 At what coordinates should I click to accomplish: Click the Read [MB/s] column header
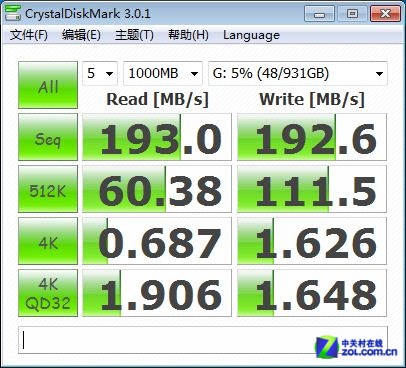click(x=157, y=99)
